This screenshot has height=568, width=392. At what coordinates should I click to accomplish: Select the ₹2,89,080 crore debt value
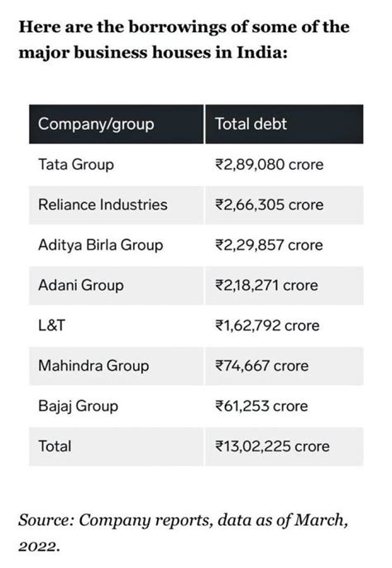pyautogui.click(x=270, y=165)
